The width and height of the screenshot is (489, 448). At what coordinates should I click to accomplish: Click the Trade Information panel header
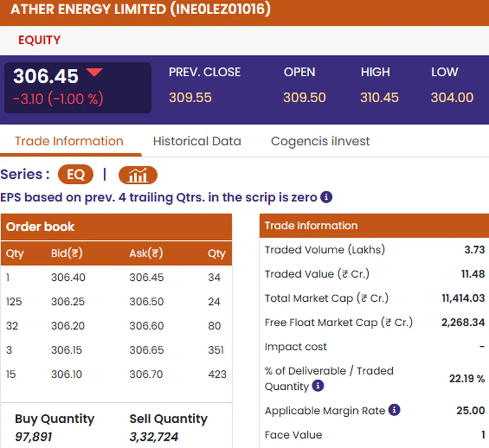tap(374, 226)
